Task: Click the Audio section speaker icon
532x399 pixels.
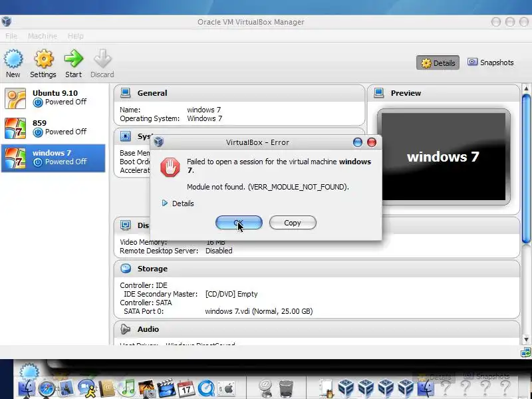Action: coord(126,329)
